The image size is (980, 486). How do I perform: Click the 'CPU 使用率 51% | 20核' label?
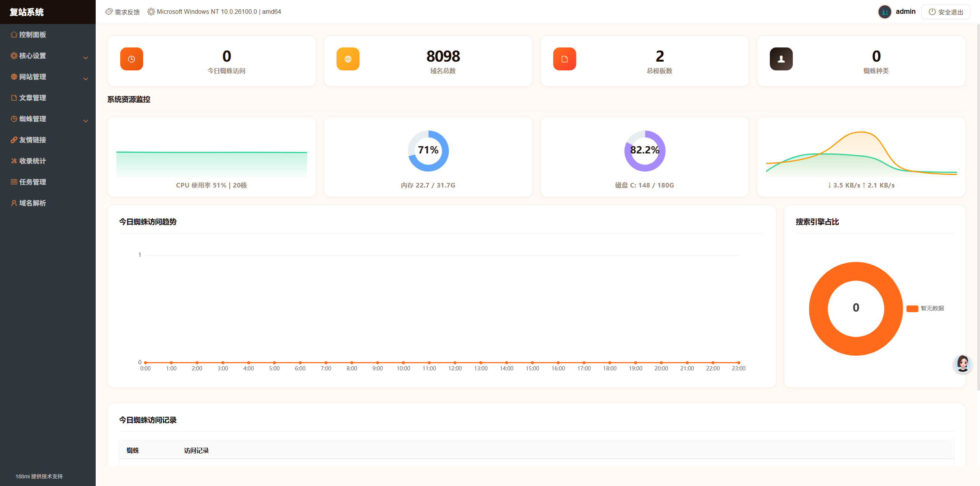click(212, 185)
